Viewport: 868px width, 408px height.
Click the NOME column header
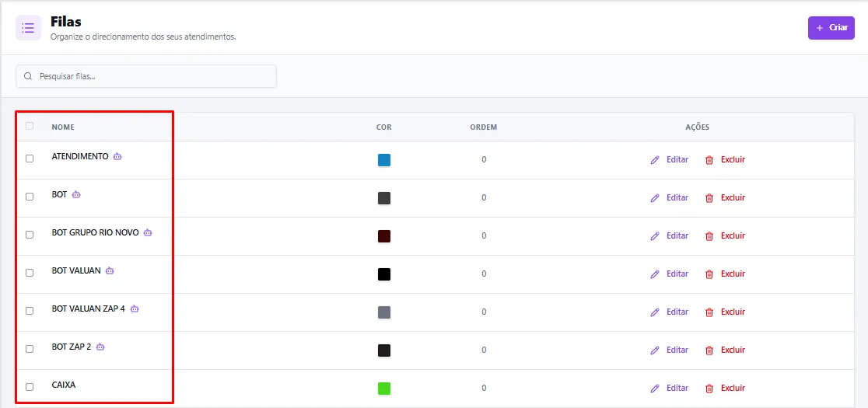pos(63,127)
